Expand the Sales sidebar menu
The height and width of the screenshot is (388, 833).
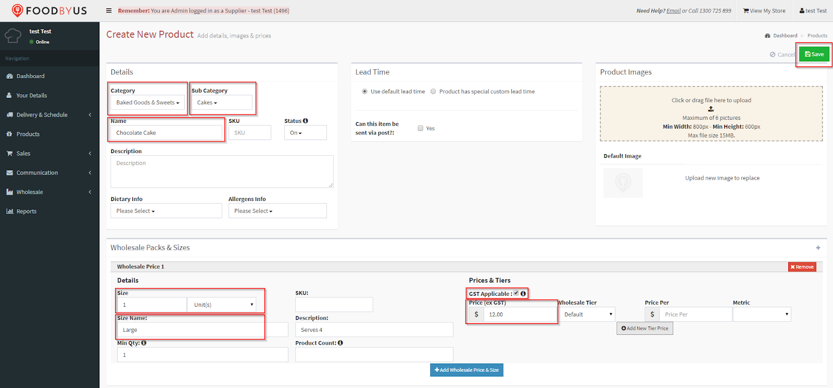[x=49, y=154]
